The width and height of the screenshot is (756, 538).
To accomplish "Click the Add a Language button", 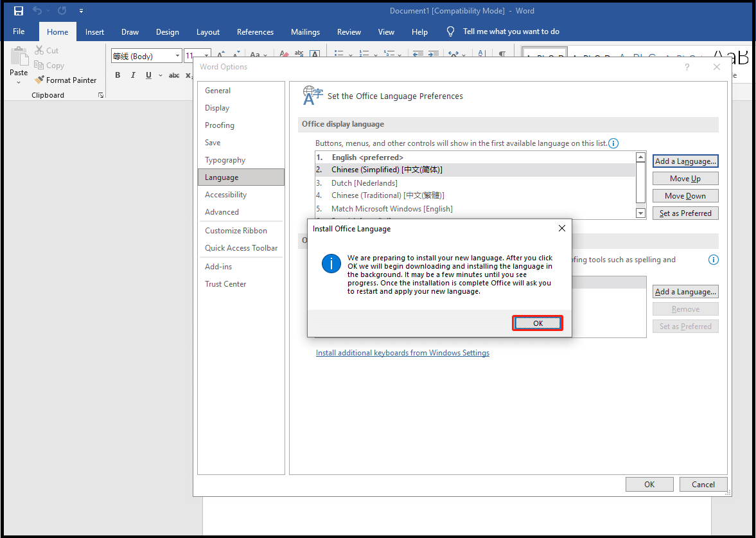I will (685, 161).
